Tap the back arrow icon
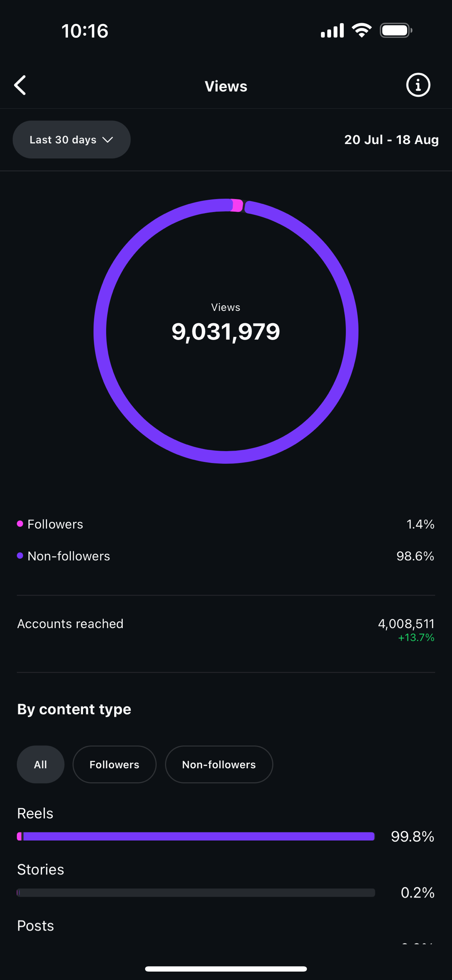452x980 pixels. pyautogui.click(x=20, y=85)
